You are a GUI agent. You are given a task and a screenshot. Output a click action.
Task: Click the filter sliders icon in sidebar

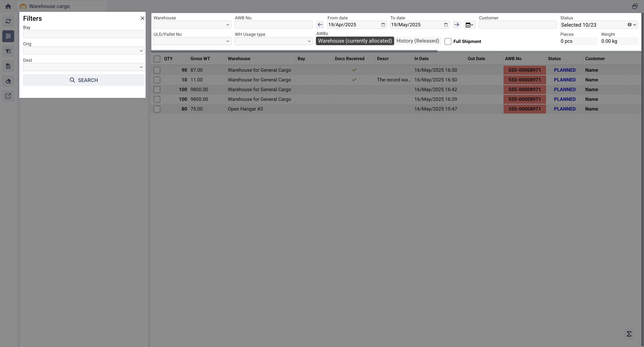pos(8,36)
